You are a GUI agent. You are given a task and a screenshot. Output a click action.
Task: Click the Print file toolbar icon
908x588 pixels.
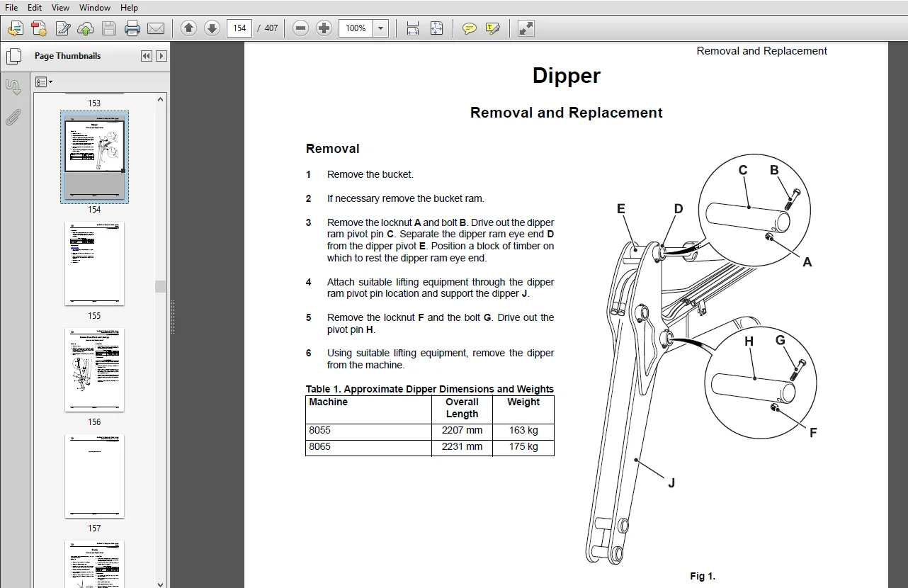(x=132, y=28)
